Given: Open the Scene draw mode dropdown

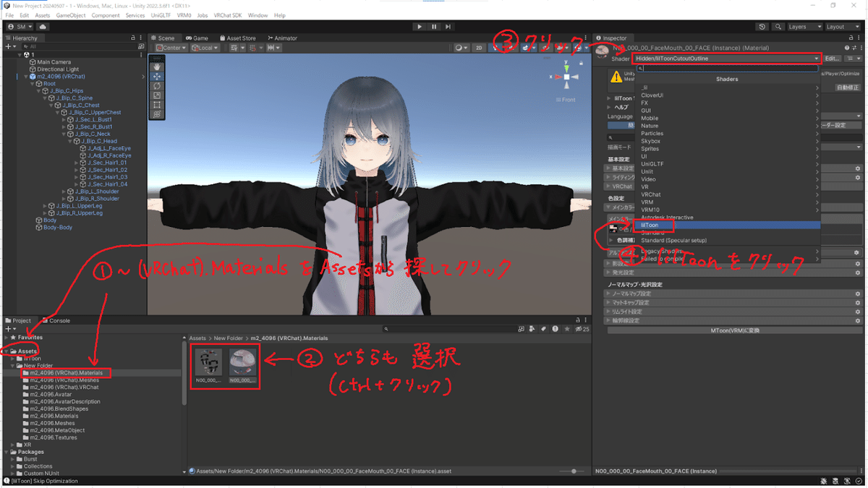Looking at the screenshot, I should pyautogui.click(x=461, y=48).
